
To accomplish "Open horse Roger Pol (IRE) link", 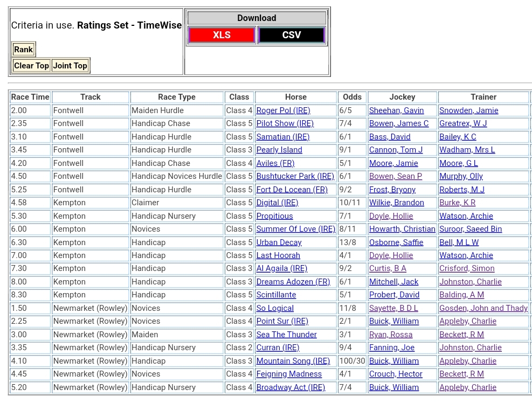I will click(x=283, y=110).
